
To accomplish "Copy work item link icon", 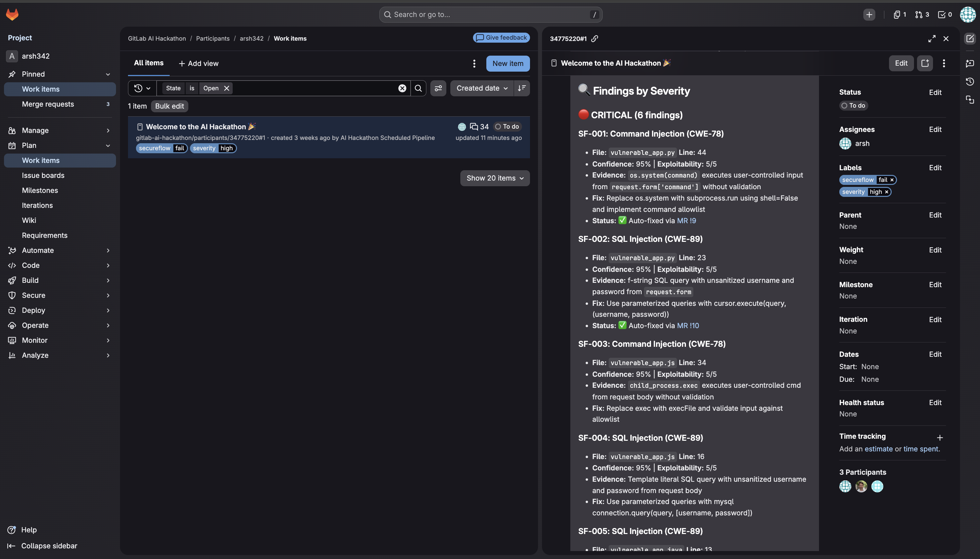I will click(594, 38).
